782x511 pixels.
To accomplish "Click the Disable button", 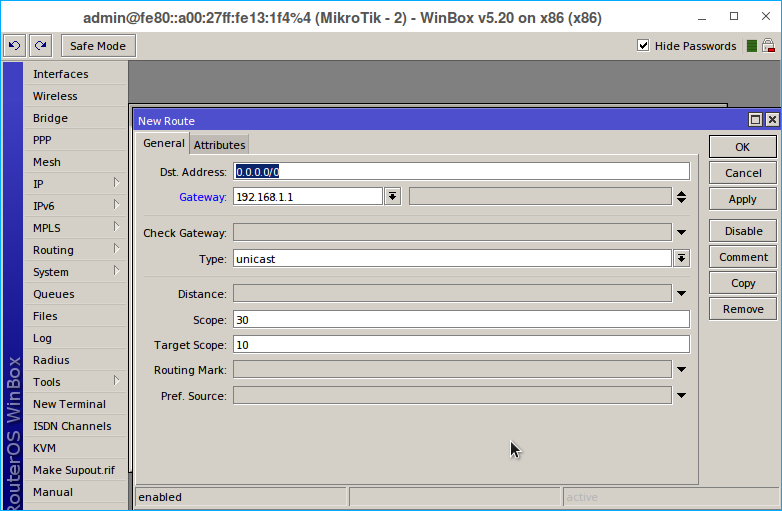I will tap(743, 231).
